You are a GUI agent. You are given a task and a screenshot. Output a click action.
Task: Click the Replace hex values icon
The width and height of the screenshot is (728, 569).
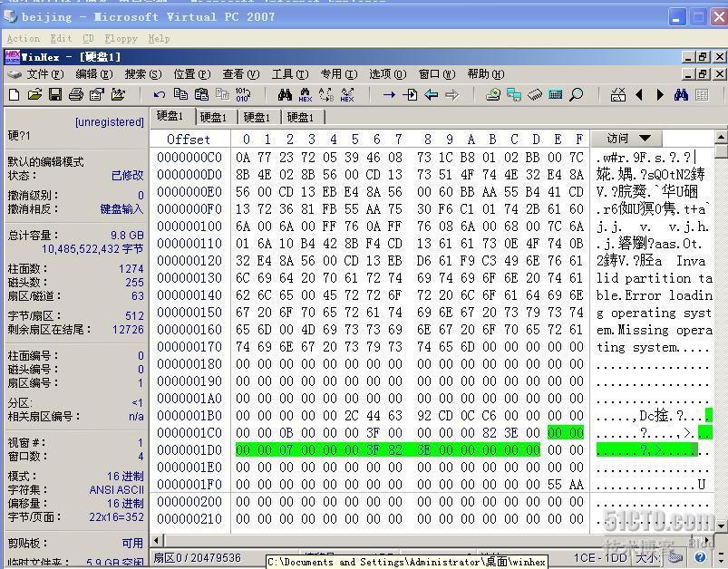point(347,95)
